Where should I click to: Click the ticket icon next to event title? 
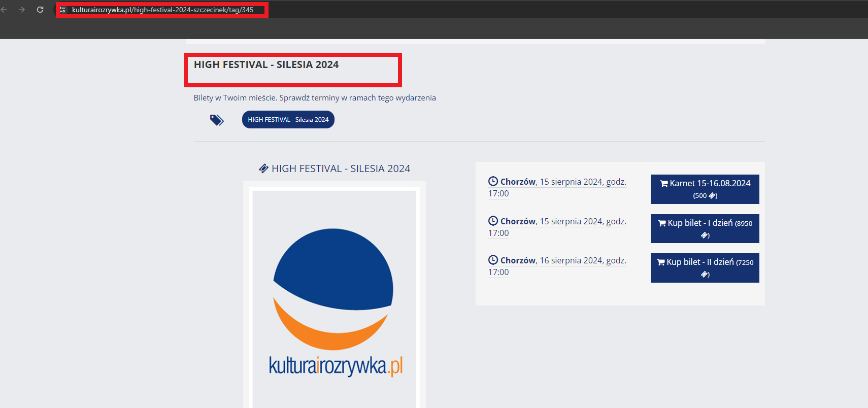[263, 168]
